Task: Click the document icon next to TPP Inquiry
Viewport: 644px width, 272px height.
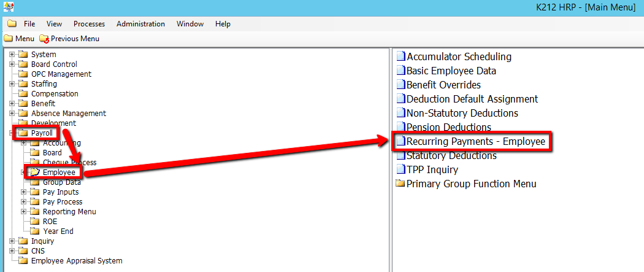Action: (x=401, y=169)
